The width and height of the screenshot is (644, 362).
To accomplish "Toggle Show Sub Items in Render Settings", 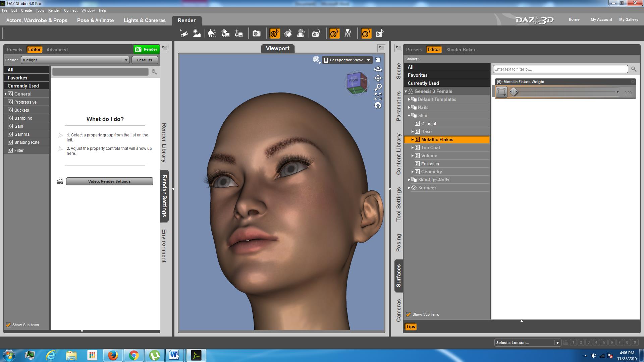I will 8,325.
